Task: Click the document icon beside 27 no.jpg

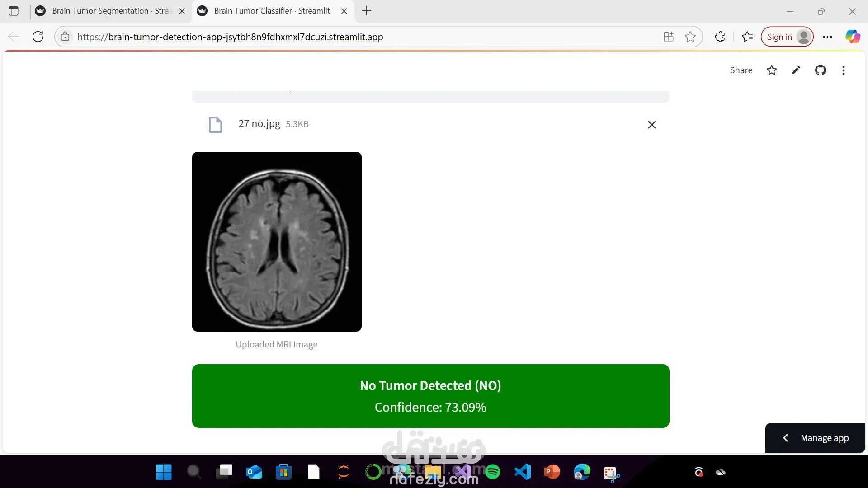Action: point(215,125)
